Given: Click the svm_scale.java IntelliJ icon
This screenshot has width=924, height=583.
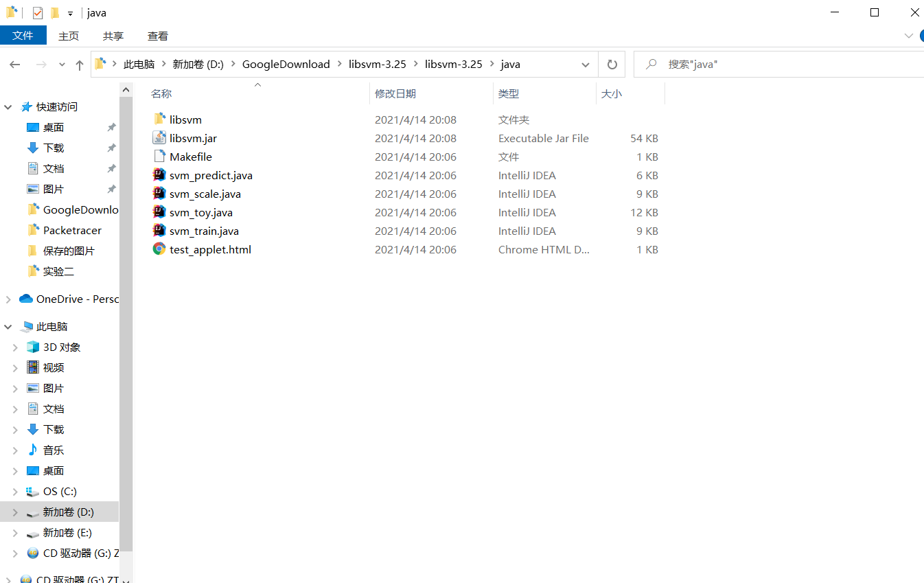Looking at the screenshot, I should coord(159,194).
